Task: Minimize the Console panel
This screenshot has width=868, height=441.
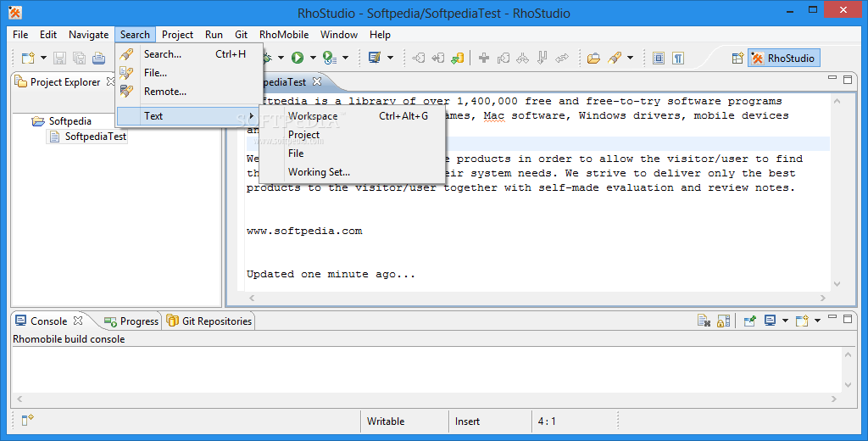Action: coord(832,318)
